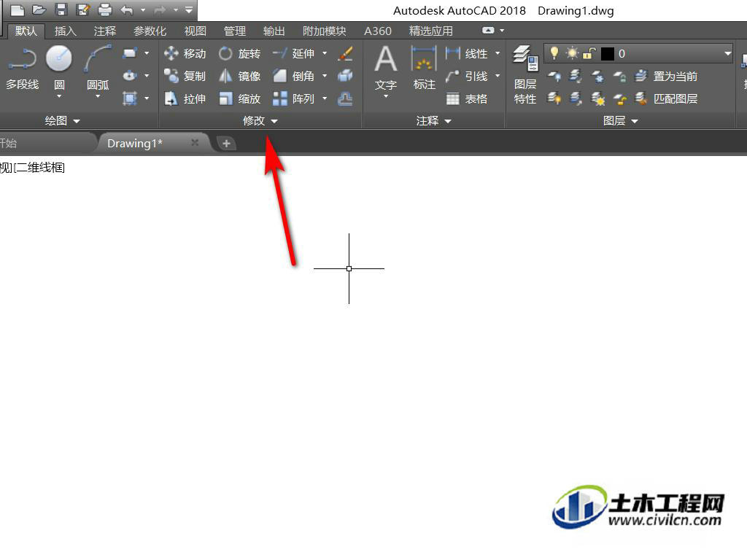The height and width of the screenshot is (560, 747).
Task: Select the 线性 linear dimension tool
Action: pyautogui.click(x=466, y=53)
